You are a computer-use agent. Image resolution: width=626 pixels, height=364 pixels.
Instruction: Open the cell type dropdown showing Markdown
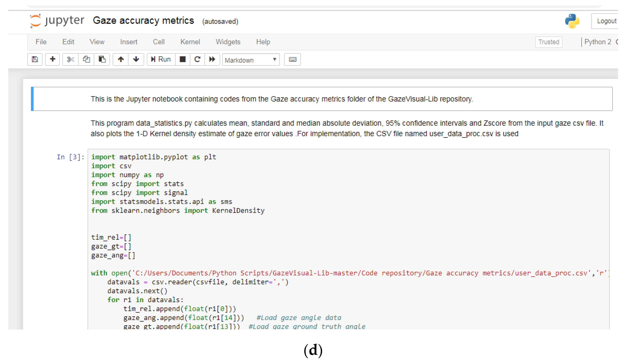pyautogui.click(x=251, y=60)
